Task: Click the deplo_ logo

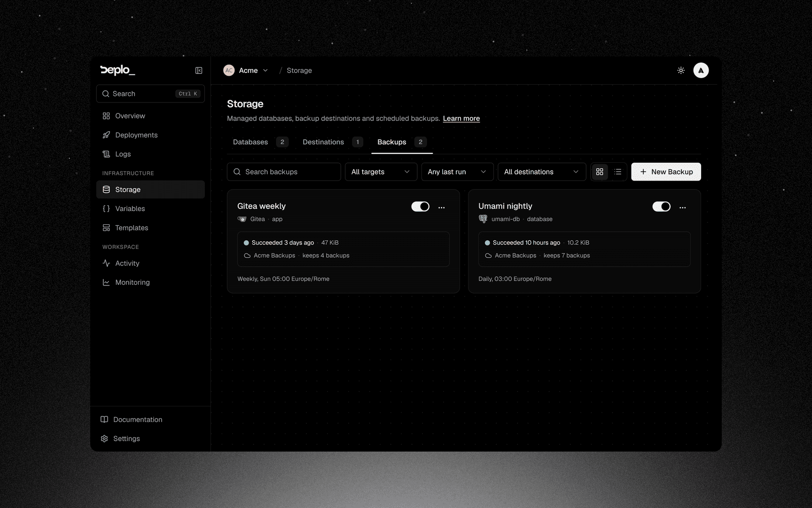Action: (x=117, y=70)
